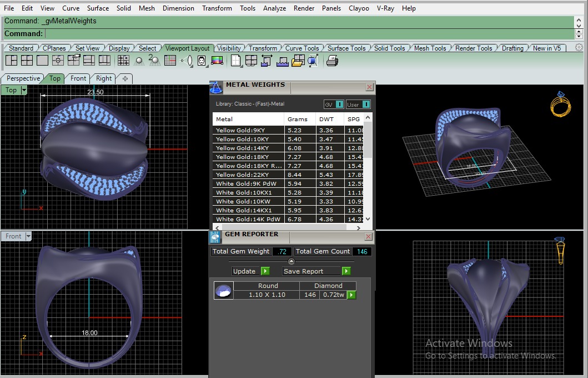The height and width of the screenshot is (378, 588).
Task: Open the Front viewport dropdown arrow
Action: 28,236
